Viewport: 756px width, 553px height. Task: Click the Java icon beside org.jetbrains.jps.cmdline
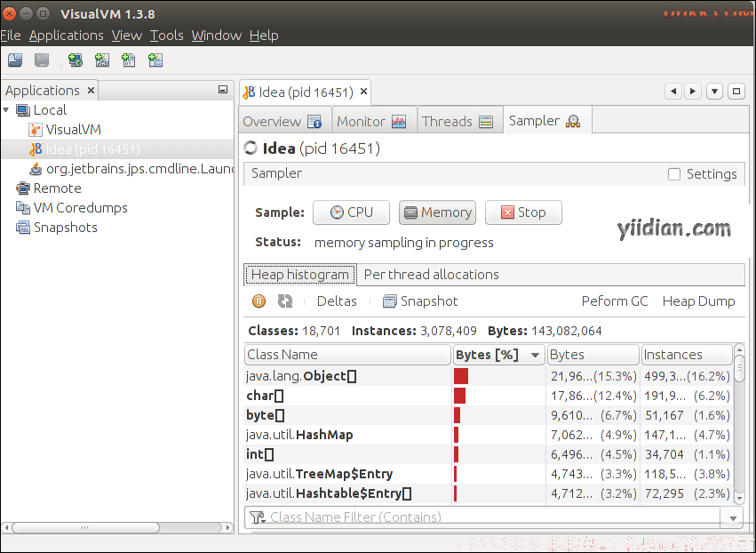pos(36,169)
